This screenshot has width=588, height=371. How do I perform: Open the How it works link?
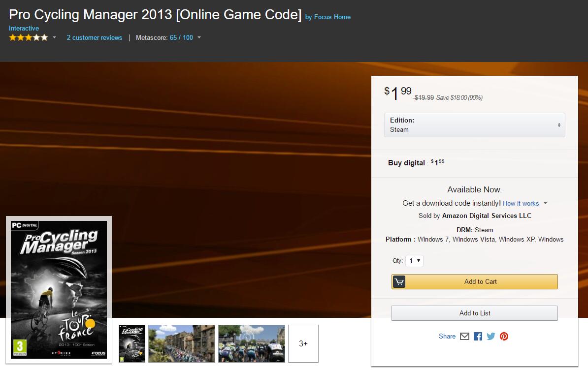tap(521, 203)
